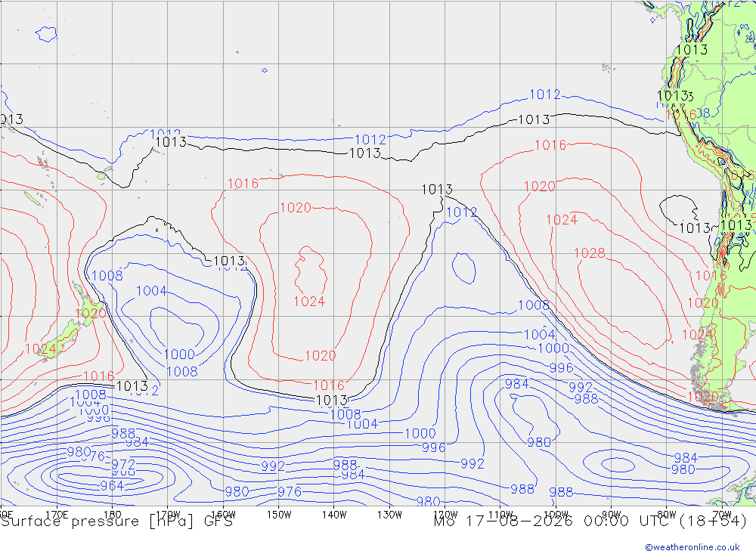Select the 110W longitude label

click(500, 515)
